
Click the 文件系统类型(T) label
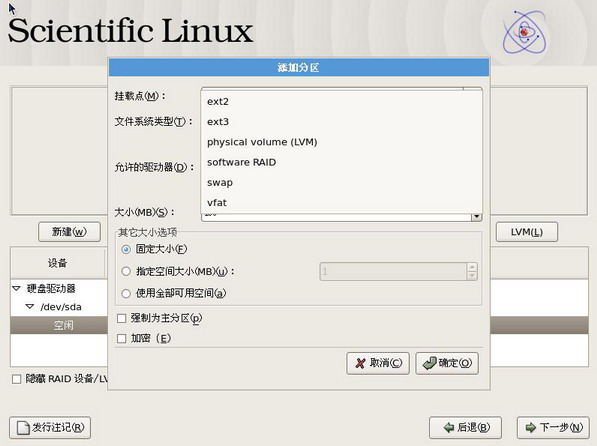[154, 121]
